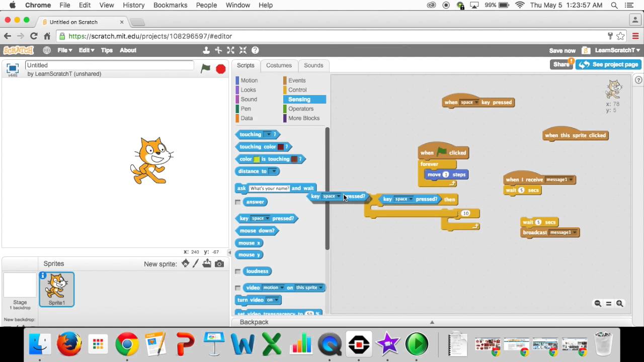
Task: Select the Shrink sprite tool
Action: (243, 50)
